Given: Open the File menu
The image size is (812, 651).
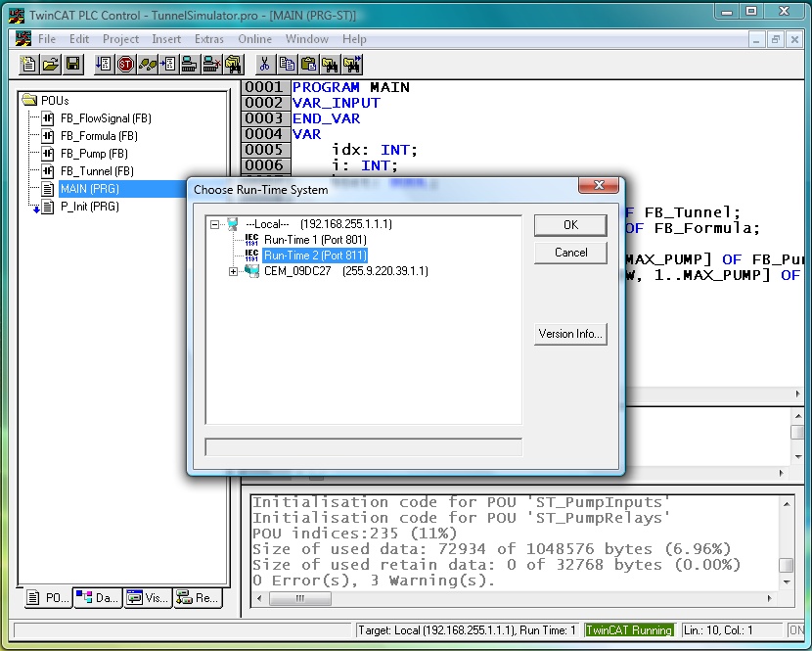Looking at the screenshot, I should (x=47, y=39).
